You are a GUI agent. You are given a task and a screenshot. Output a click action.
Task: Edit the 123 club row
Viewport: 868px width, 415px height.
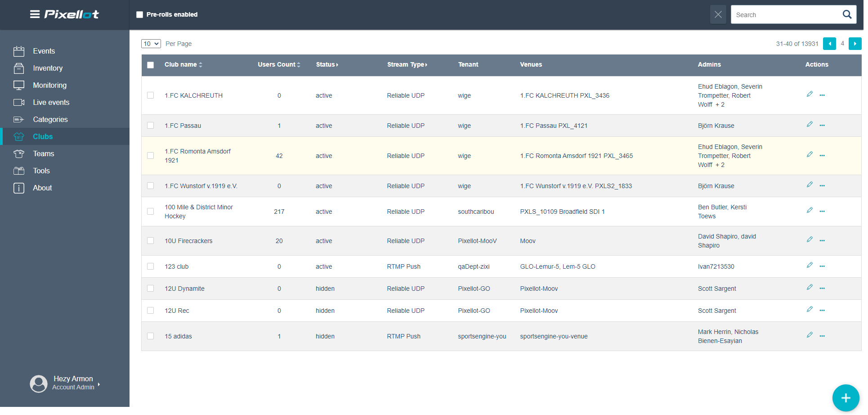point(810,265)
